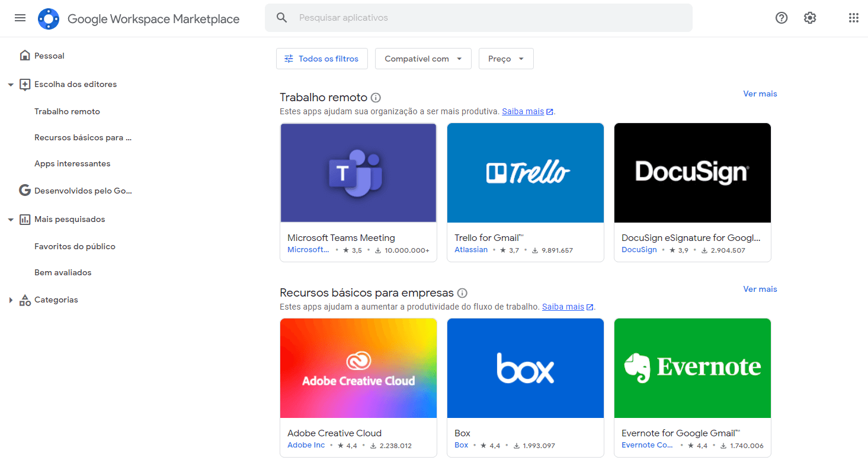Viewport: 868px width, 473px height.
Task: Click the info icon next to Recursos básicos
Action: coord(462,292)
